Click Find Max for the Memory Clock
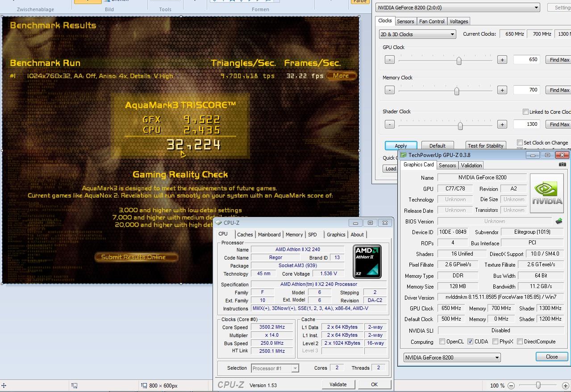The width and height of the screenshot is (571, 392). pos(559,90)
